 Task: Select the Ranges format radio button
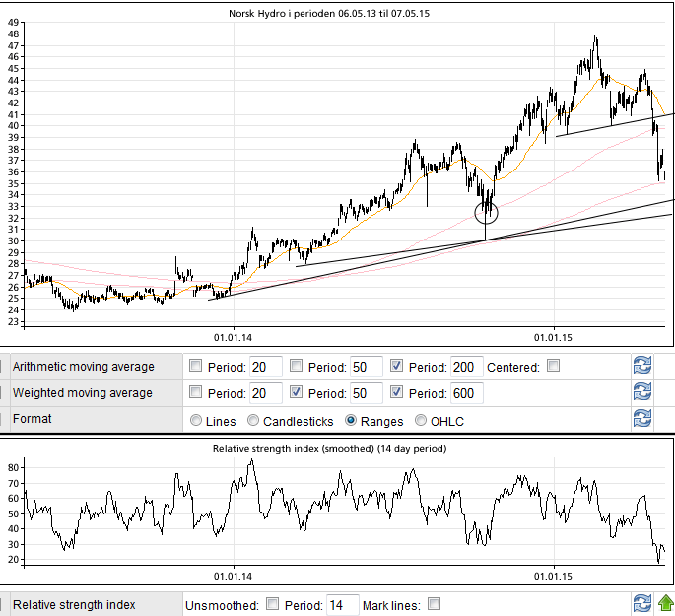[351, 421]
